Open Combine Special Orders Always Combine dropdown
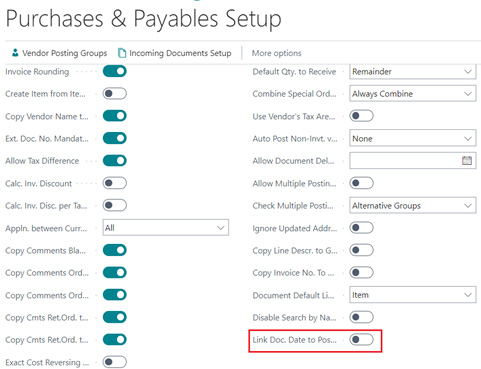 tap(412, 94)
